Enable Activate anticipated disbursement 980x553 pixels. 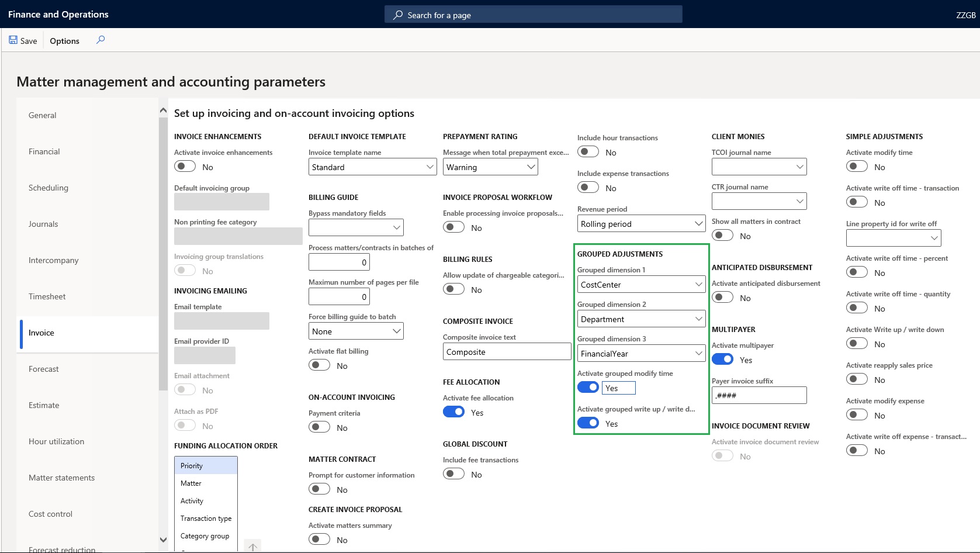[x=722, y=298]
